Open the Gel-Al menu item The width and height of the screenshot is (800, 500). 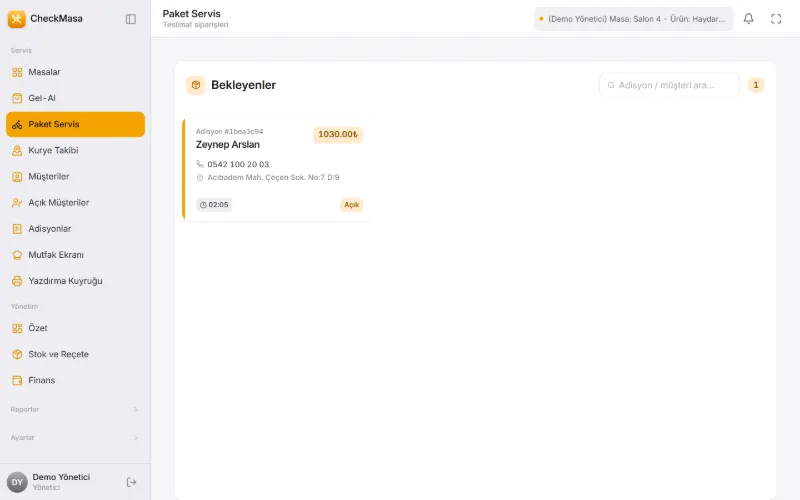coord(76,98)
